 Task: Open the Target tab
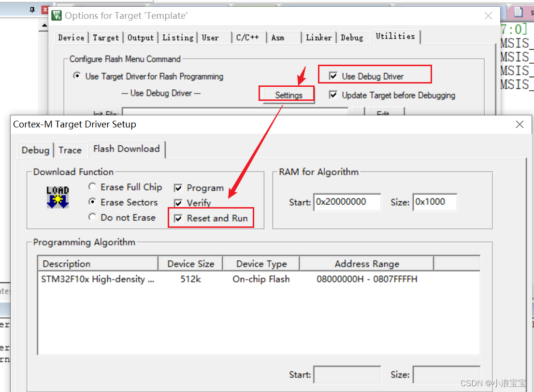point(106,38)
